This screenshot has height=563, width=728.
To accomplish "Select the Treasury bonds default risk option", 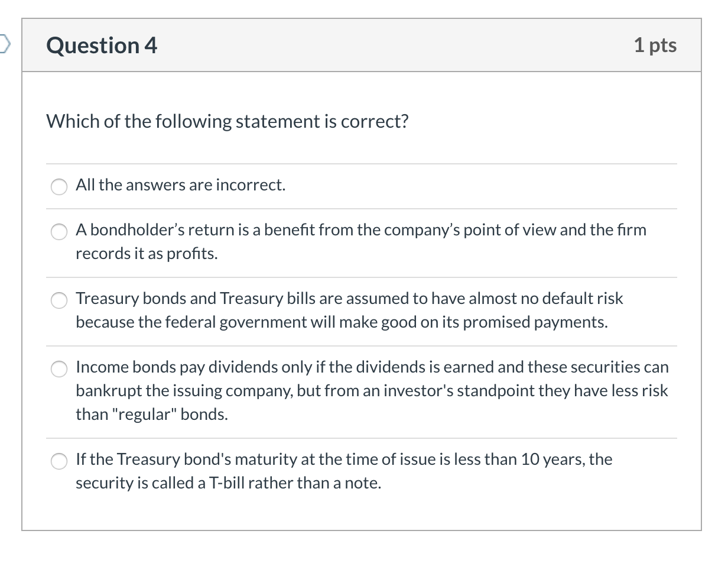I will [x=58, y=300].
